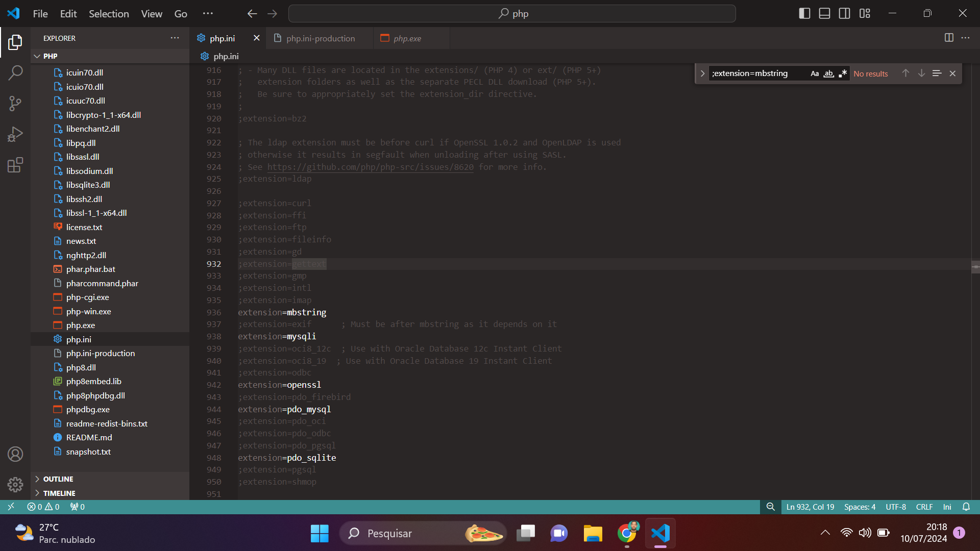Close the php.ini editor tab
The width and height of the screenshot is (980, 551).
click(x=257, y=38)
